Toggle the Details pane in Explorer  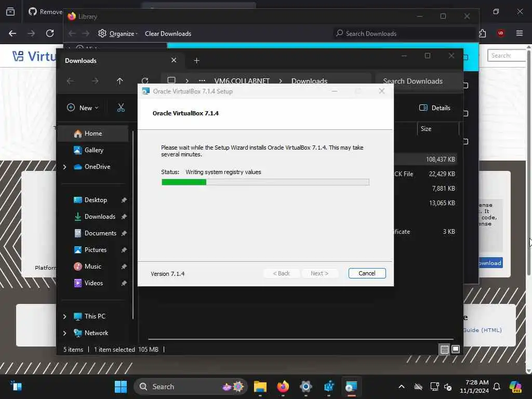coord(435,108)
